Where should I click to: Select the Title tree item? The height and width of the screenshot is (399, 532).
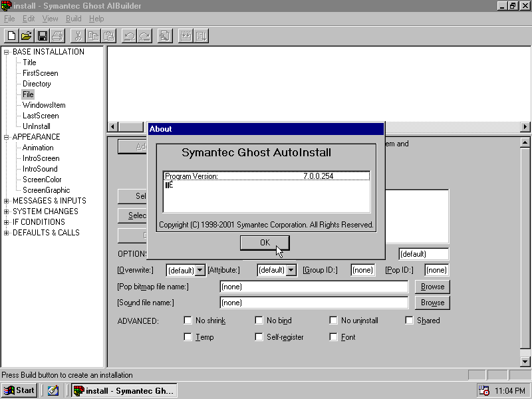click(x=29, y=63)
